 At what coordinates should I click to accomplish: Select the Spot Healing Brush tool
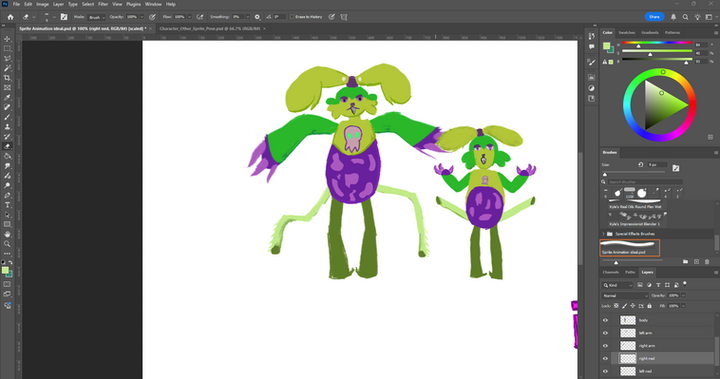pyautogui.click(x=7, y=107)
